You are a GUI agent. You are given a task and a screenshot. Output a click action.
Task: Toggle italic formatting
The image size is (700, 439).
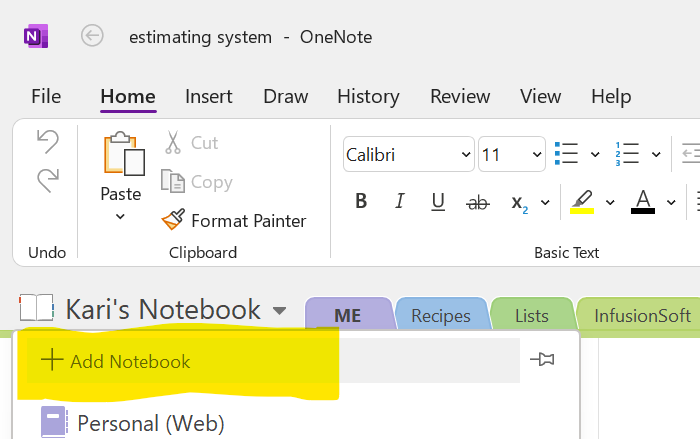(x=400, y=201)
